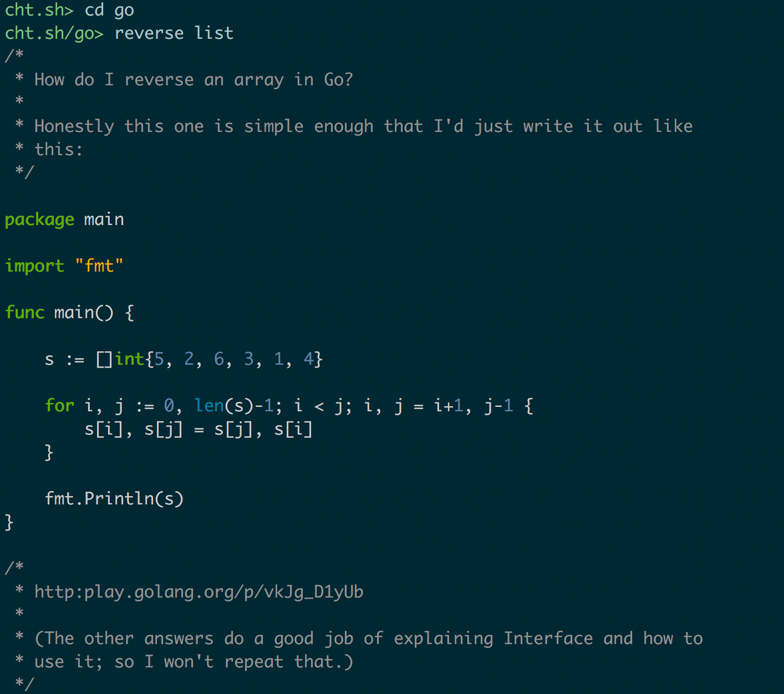784x694 pixels.
Task: Click the number 5 in the slice literal
Action: point(159,359)
